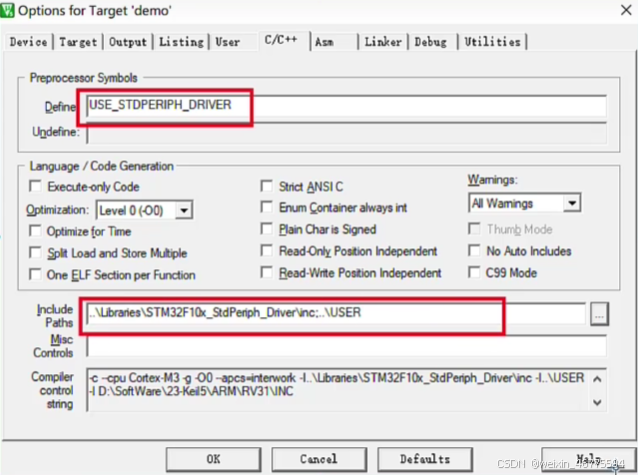Screen dimensions: 638x475
Task: Browse include paths with ellipsis button
Action: [599, 314]
